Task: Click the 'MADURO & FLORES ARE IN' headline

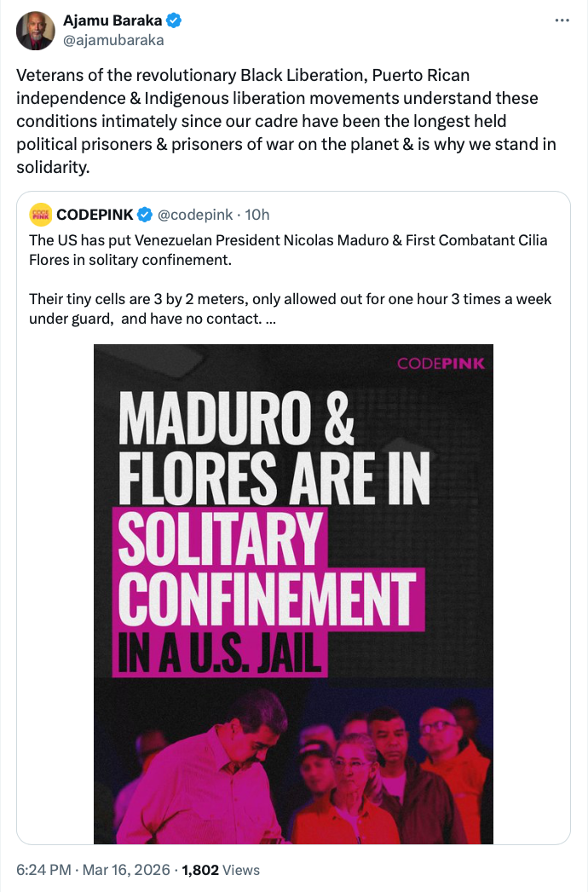Action: [273, 450]
